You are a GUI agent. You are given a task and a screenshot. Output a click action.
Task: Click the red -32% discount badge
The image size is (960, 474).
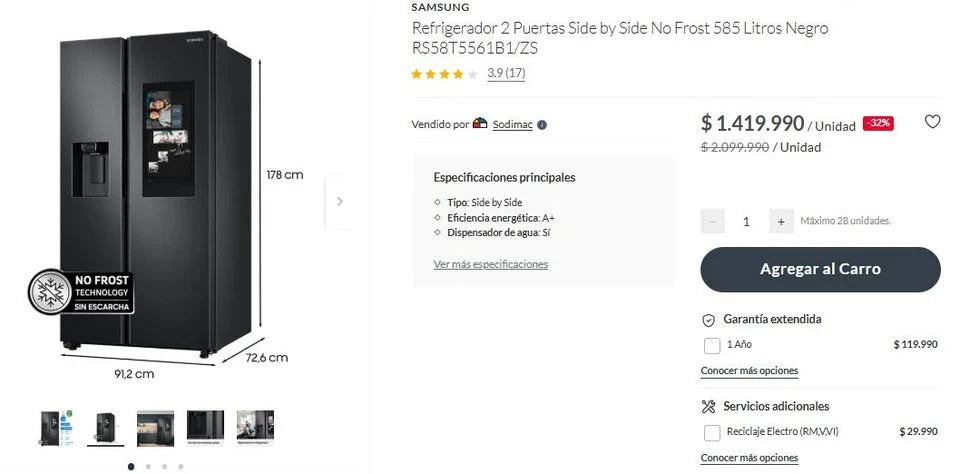click(x=878, y=123)
